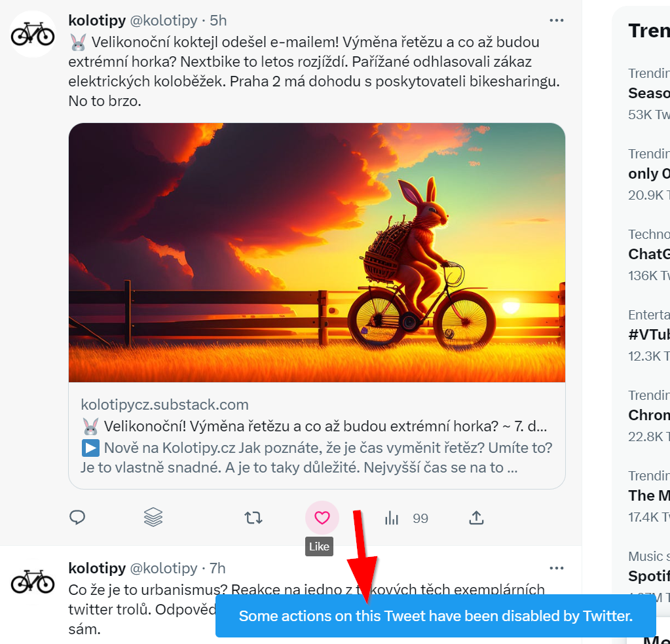Click the reply icon under the first tweet
The height and width of the screenshot is (644, 670).
tap(78, 518)
